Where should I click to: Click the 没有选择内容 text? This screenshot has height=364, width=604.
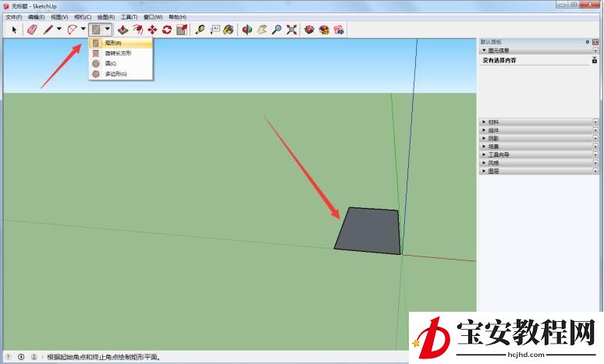point(499,61)
